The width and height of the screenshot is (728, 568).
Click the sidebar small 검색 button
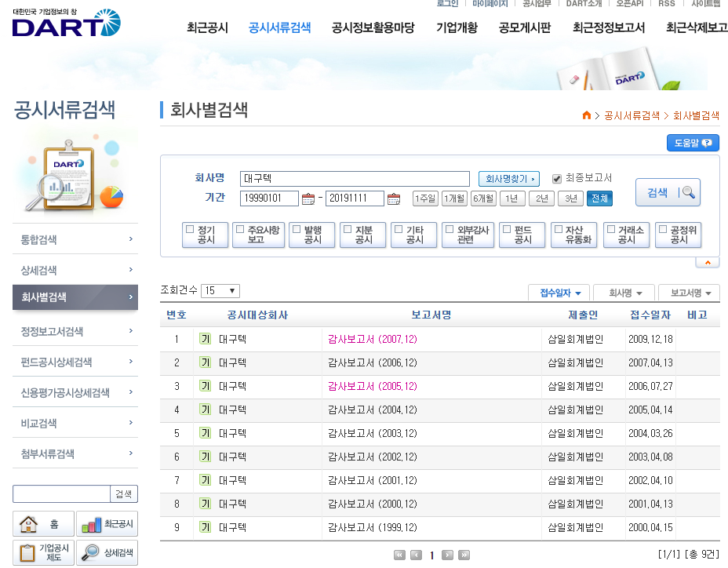pyautogui.click(x=124, y=493)
